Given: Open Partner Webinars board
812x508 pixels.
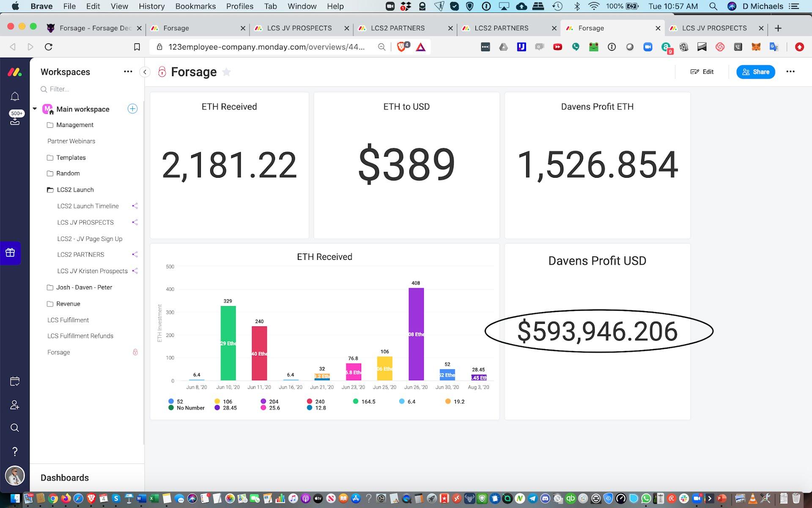Looking at the screenshot, I should tap(71, 141).
